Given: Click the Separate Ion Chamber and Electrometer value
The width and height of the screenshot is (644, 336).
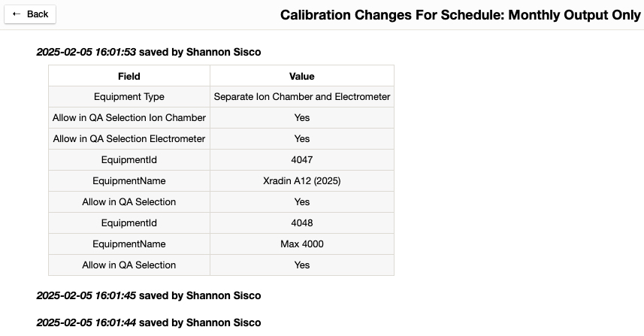Looking at the screenshot, I should coord(301,97).
